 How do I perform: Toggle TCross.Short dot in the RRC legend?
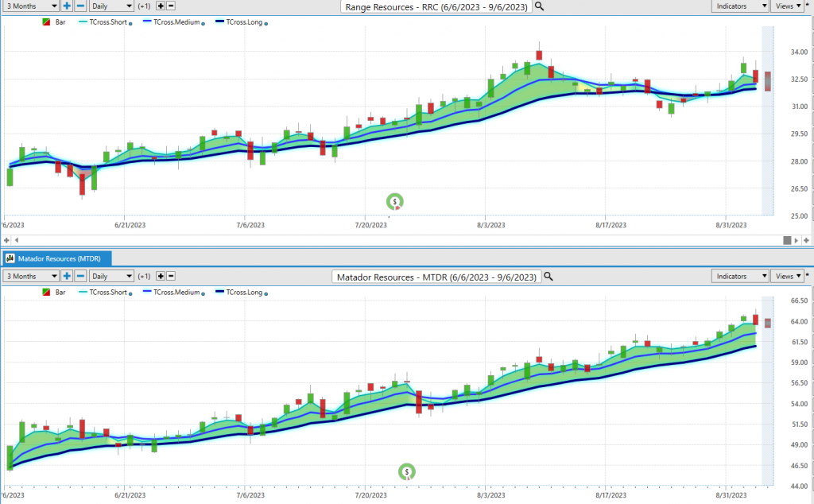coord(130,24)
